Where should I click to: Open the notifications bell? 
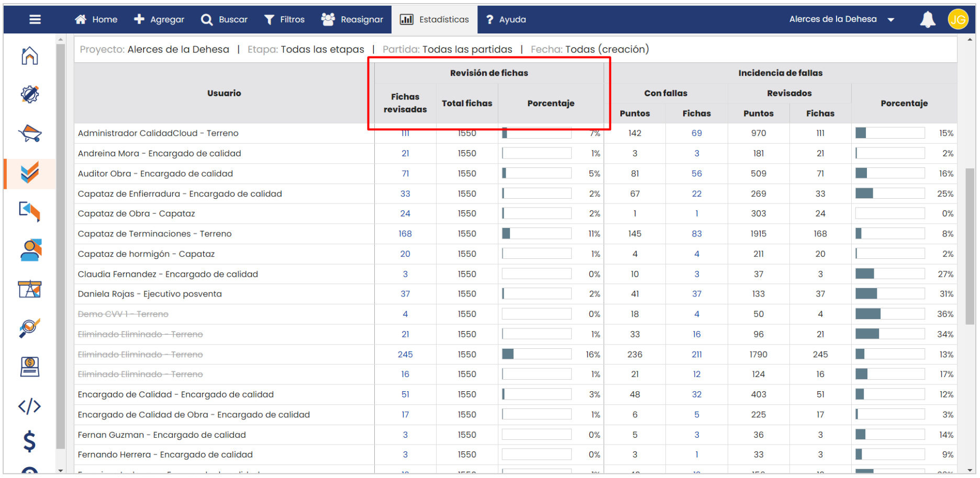point(927,19)
